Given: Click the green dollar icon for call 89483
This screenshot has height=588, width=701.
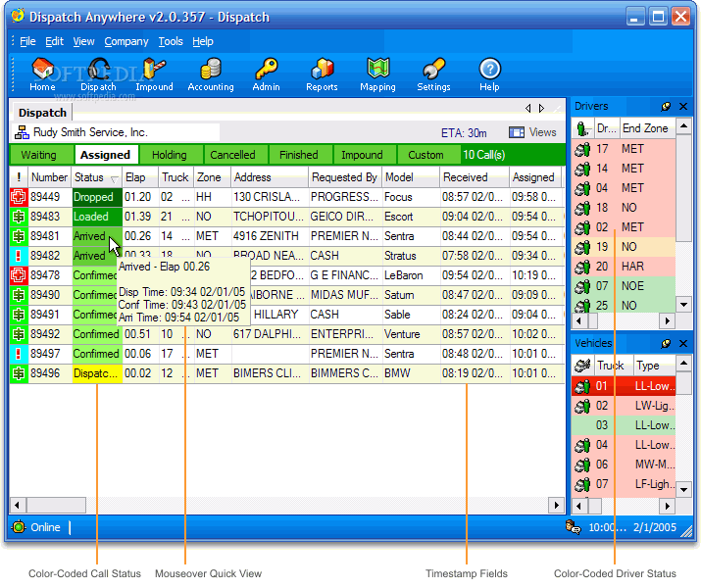Looking at the screenshot, I should tap(19, 217).
